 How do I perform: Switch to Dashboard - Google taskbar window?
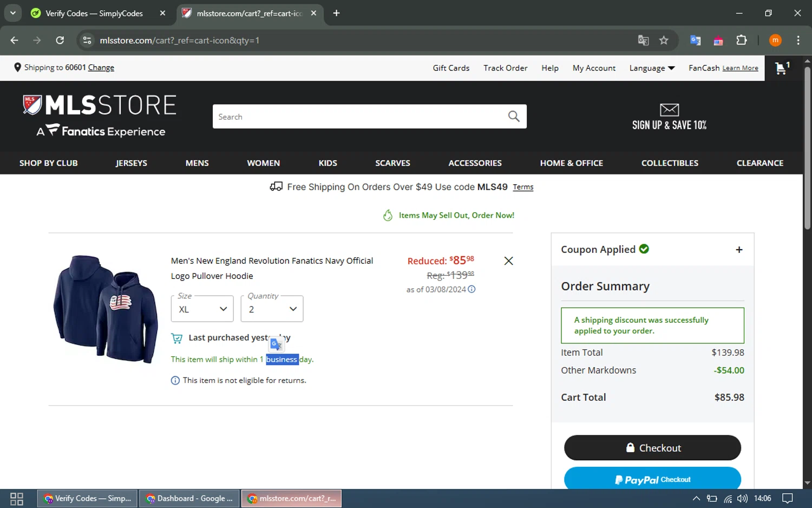[x=189, y=498]
